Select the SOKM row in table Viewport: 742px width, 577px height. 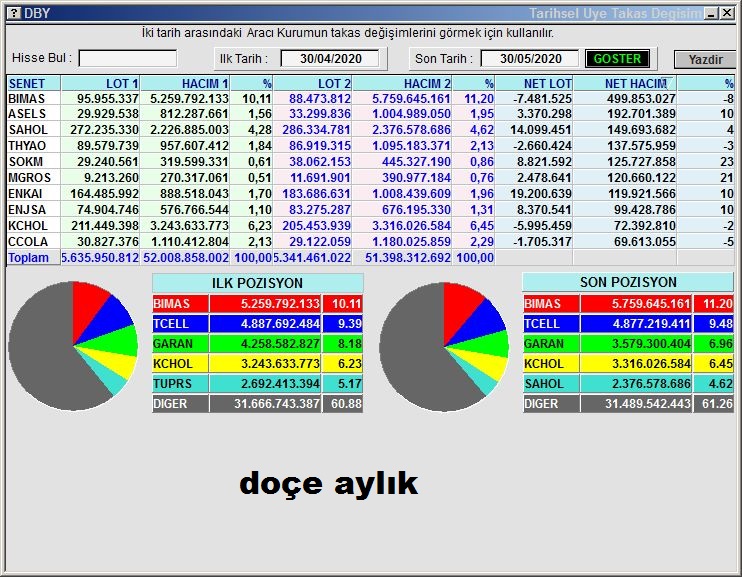pos(371,162)
